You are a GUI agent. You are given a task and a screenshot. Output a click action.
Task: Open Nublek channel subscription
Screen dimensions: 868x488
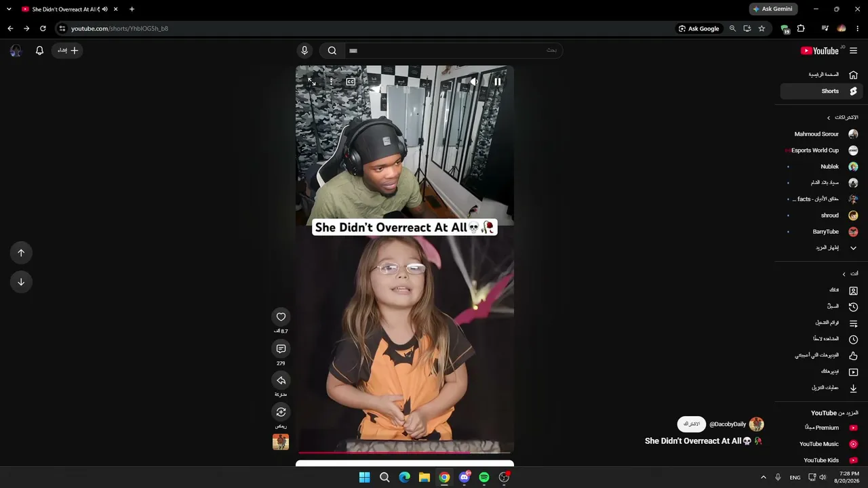[821, 167]
